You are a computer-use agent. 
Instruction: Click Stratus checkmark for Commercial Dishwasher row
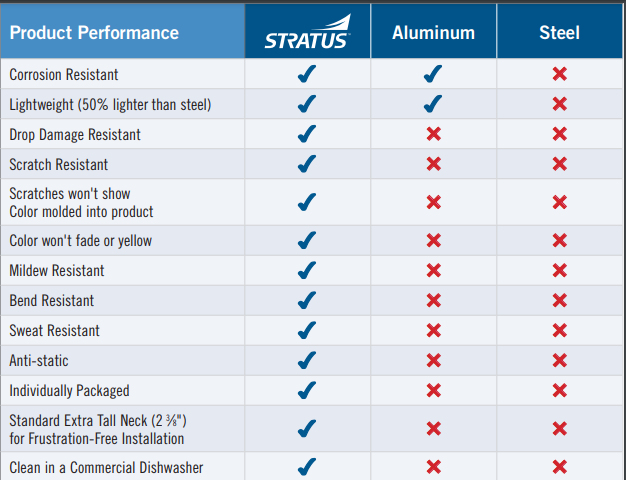[307, 466]
